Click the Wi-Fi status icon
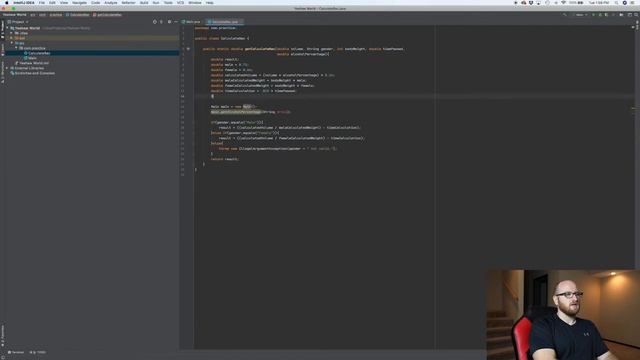The image size is (640, 360). click(563, 3)
